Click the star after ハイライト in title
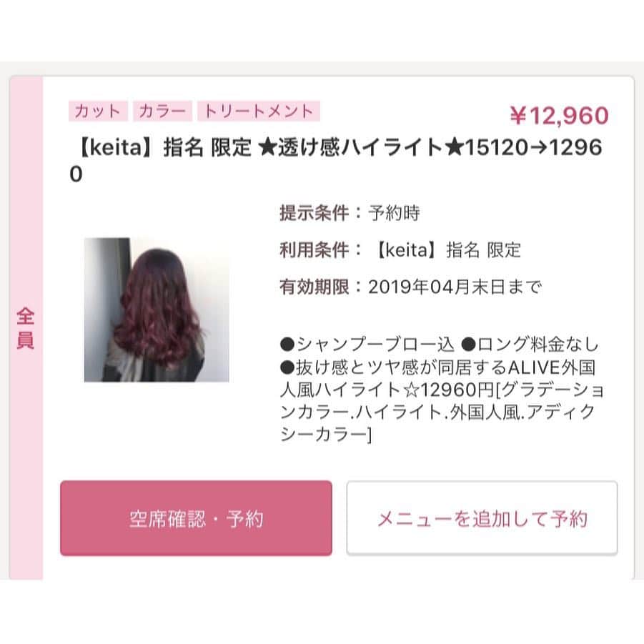 [454, 148]
